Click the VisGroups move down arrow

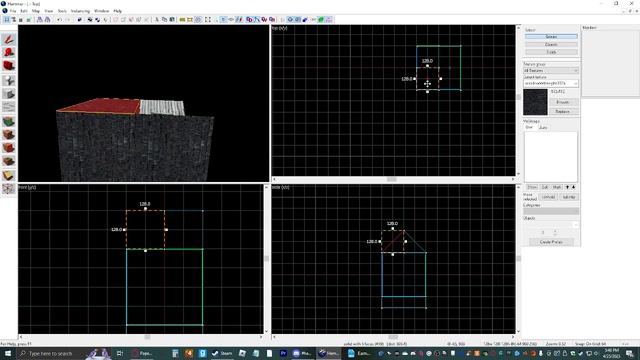pos(573,187)
